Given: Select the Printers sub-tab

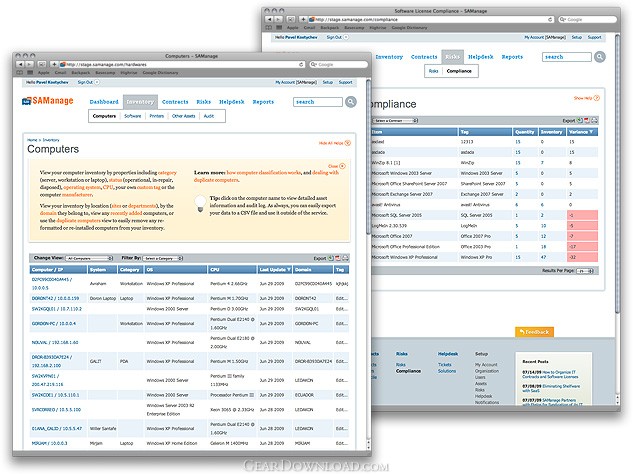Looking at the screenshot, I should tap(157, 116).
